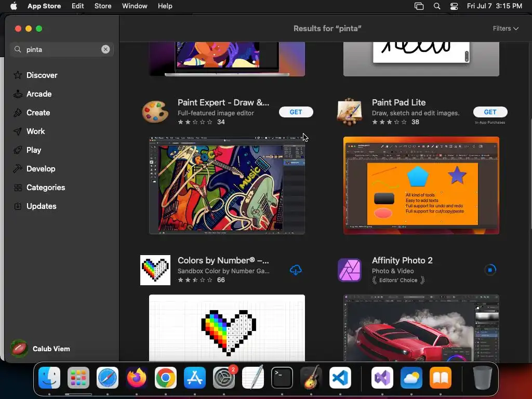532x399 pixels.
Task: Open the Books app in Dock
Action: [x=441, y=378]
